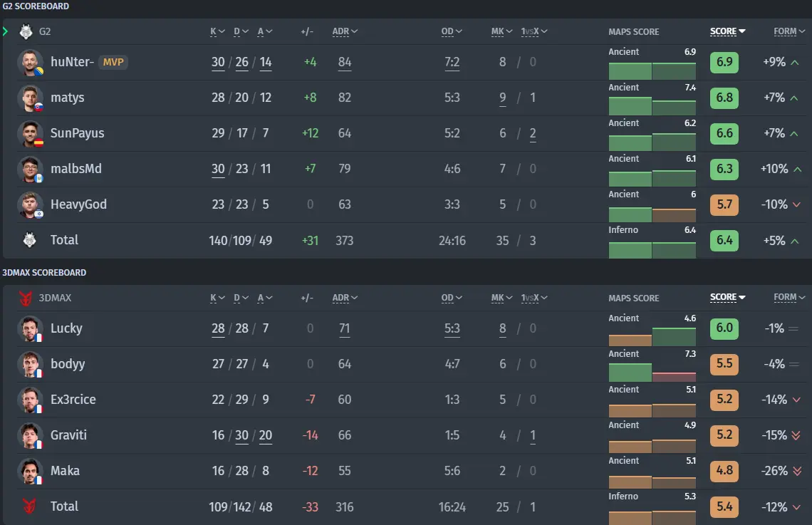
Task: Sort 3DMAX scoreboard by FORM
Action: pos(789,297)
